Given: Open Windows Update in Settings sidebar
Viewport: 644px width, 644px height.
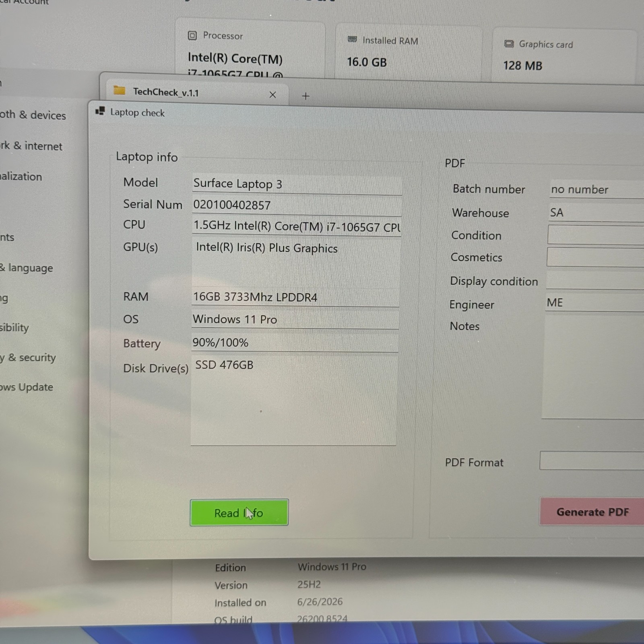Looking at the screenshot, I should [27, 387].
